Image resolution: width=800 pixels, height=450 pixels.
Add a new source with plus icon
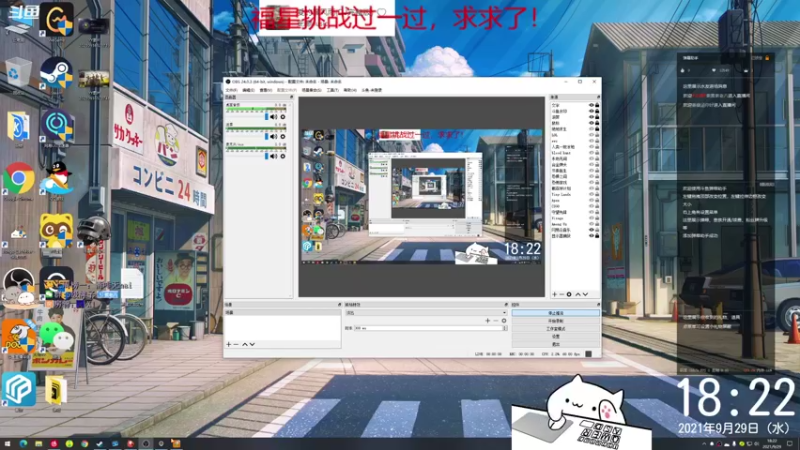[555, 294]
